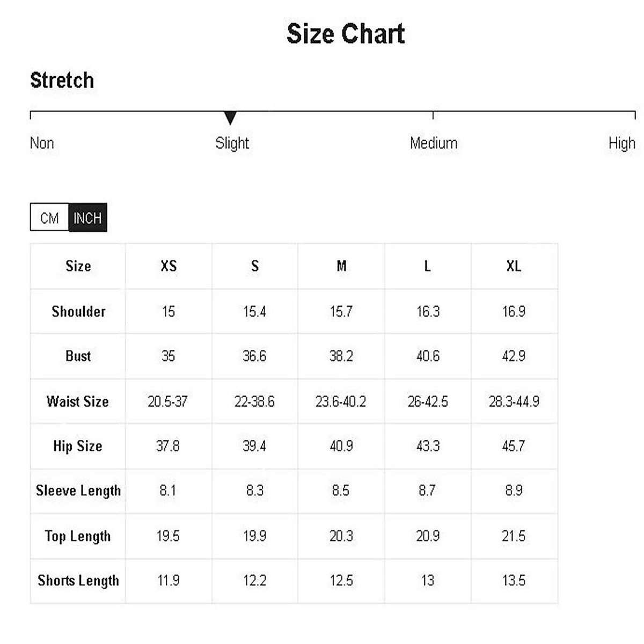Switch units to CM

(x=49, y=218)
